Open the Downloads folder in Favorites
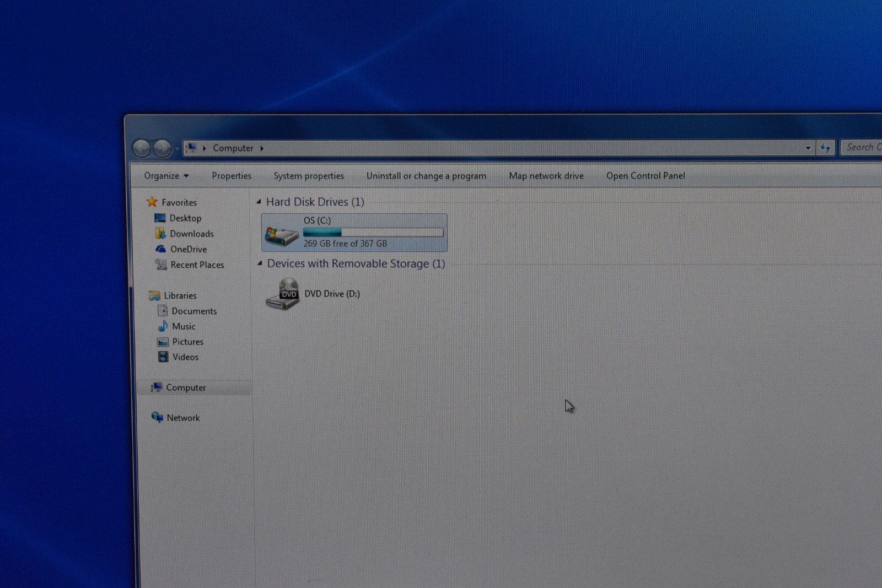Screen dimensions: 882x588 (x=191, y=234)
